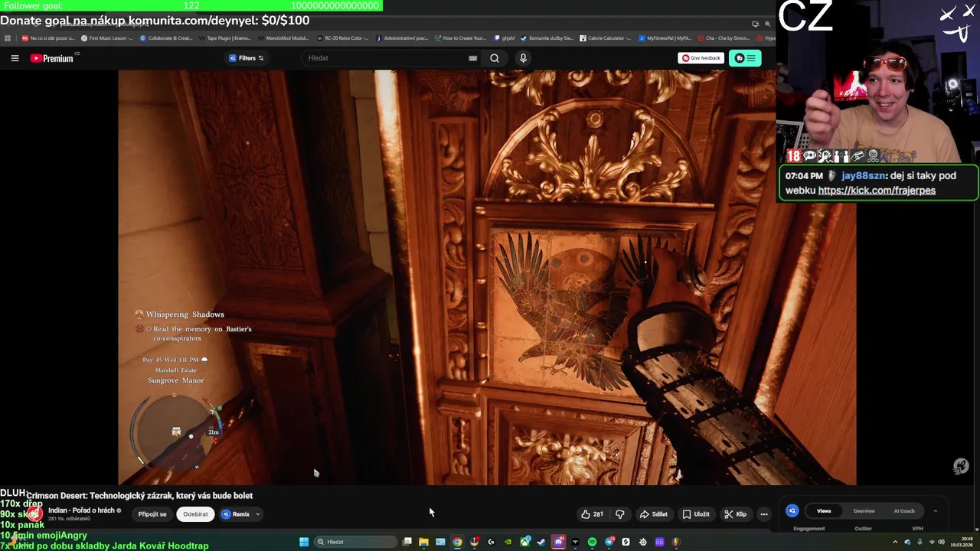Open the Xbox app on taskbar
This screenshot has width=980, height=551.
(x=524, y=542)
